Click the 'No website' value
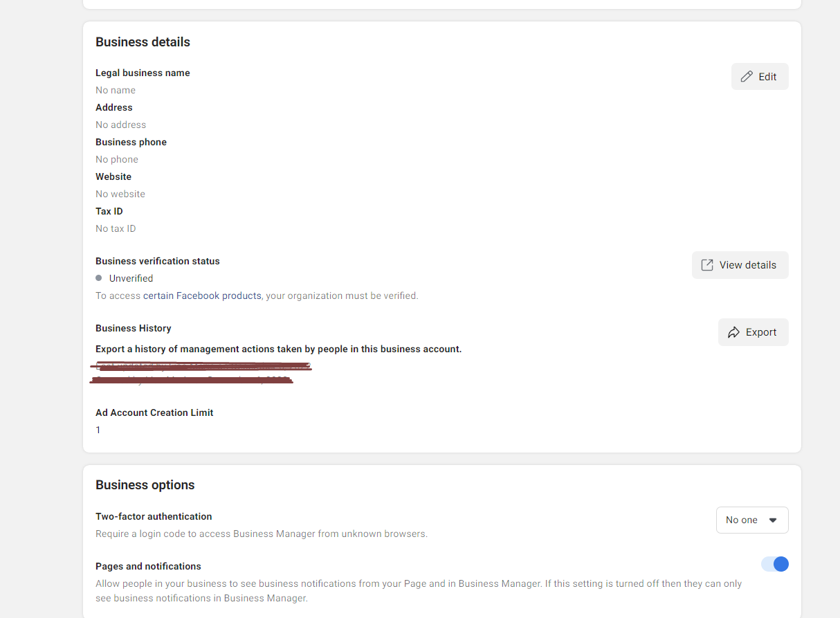 click(120, 194)
